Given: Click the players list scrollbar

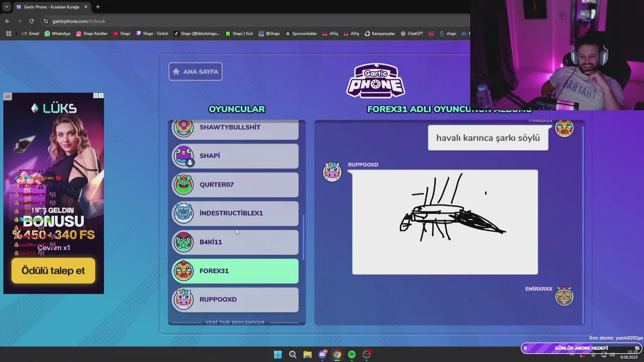Looking at the screenshot, I should (303, 237).
